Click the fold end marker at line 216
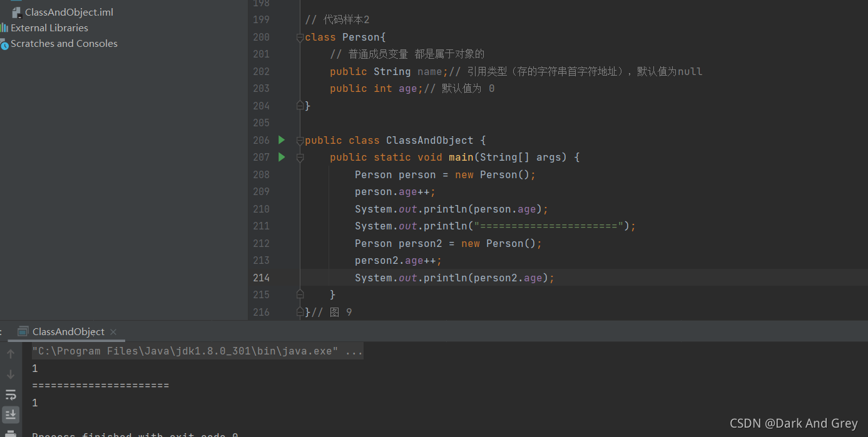 300,311
